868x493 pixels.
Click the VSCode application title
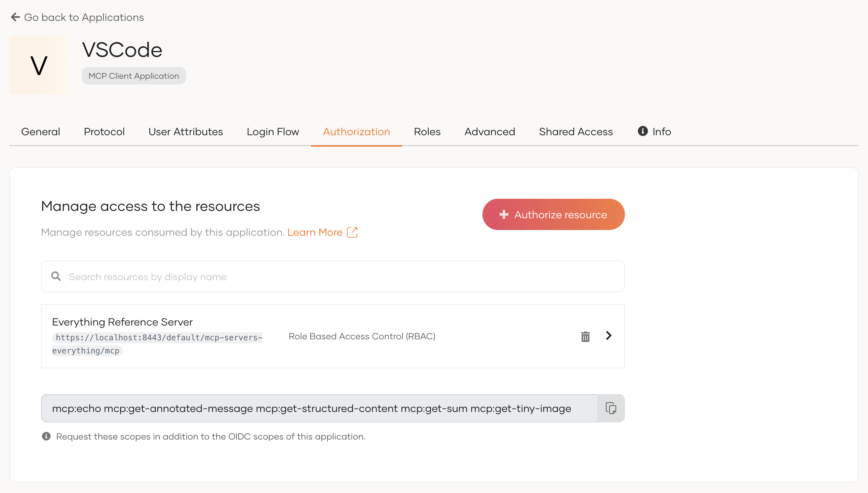pos(122,50)
